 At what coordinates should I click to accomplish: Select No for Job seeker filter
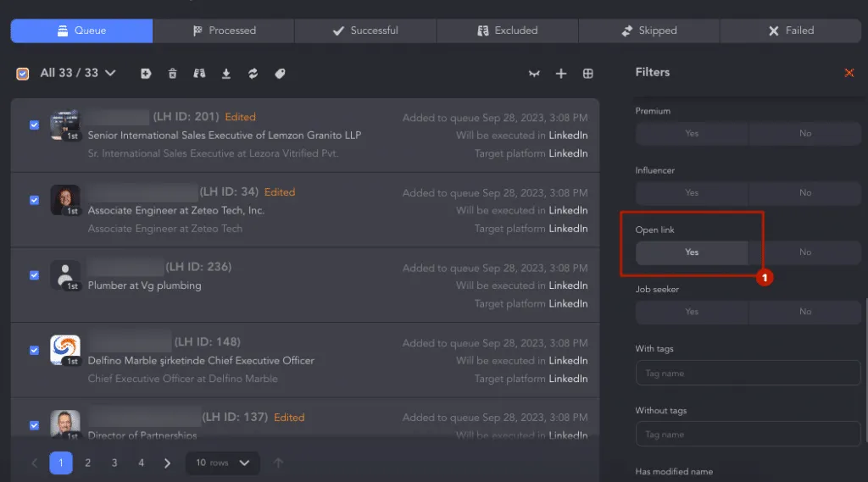click(x=805, y=312)
